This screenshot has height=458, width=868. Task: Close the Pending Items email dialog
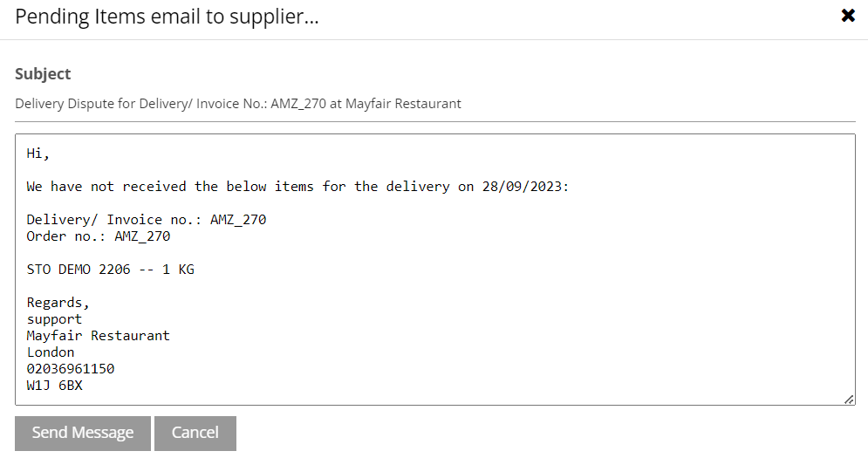[847, 16]
